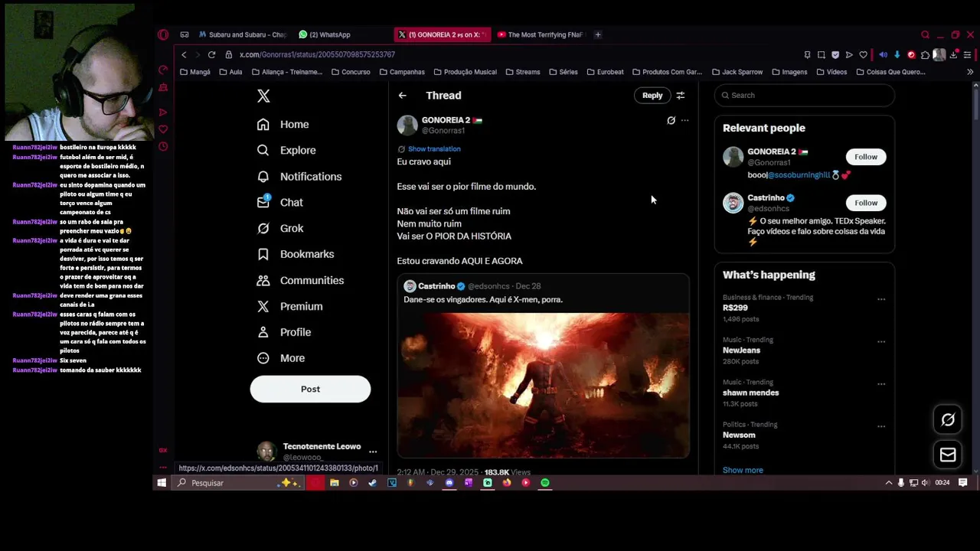Screen dimensions: 980x551
Task: Click browser reload button
Action: 211,54
